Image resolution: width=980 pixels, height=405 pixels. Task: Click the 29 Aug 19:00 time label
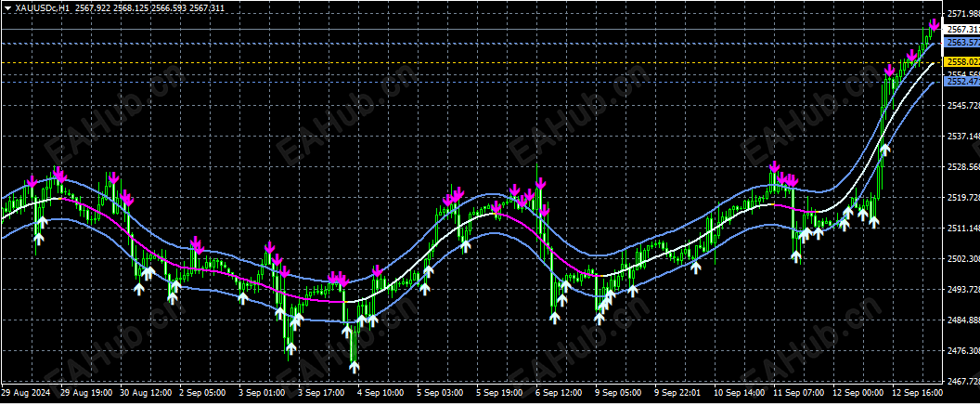tap(87, 393)
